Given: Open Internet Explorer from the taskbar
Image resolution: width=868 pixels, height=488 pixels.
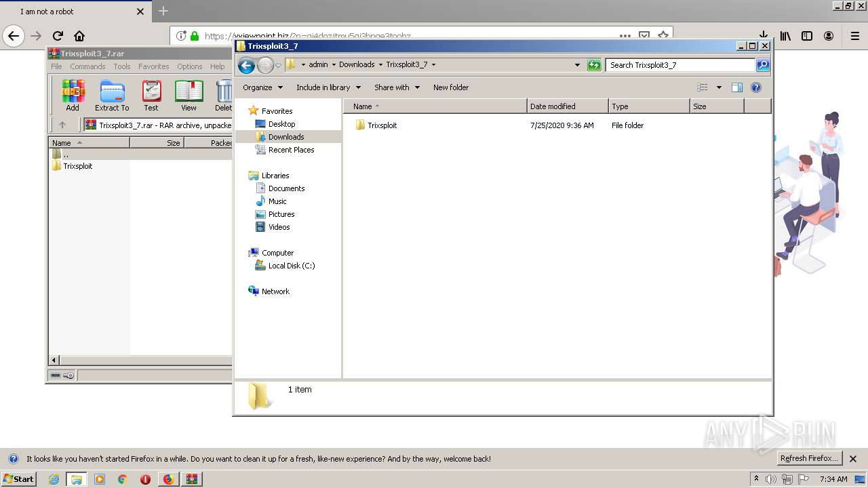Looking at the screenshot, I should pos(54,479).
